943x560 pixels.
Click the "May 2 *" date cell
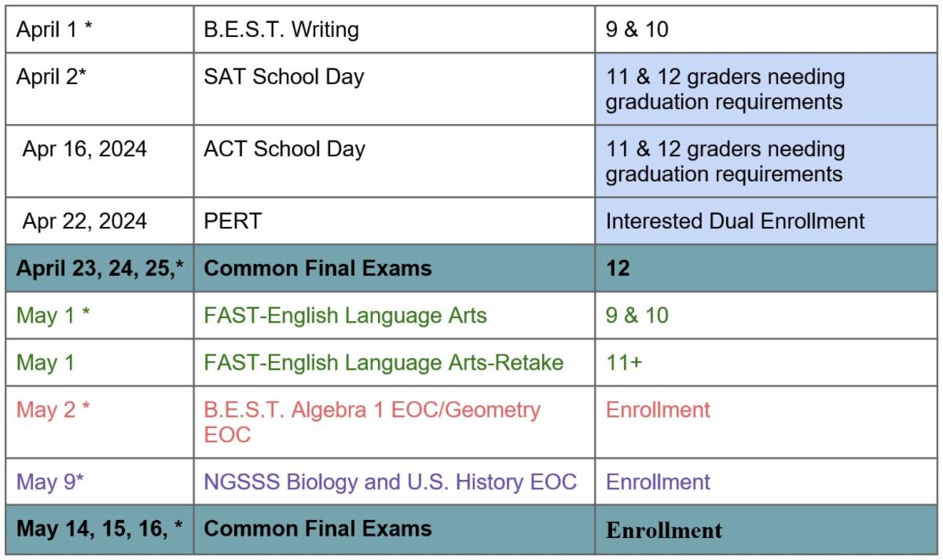pyautogui.click(x=53, y=410)
